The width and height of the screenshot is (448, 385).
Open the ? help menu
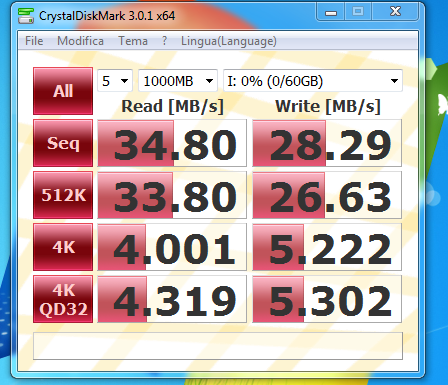164,41
